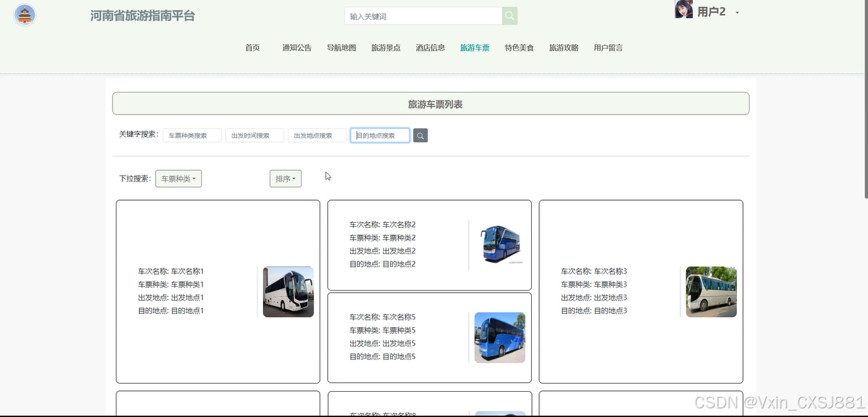Click text 车次名称: 车次名称2
This screenshot has height=417, width=868.
tap(383, 225)
